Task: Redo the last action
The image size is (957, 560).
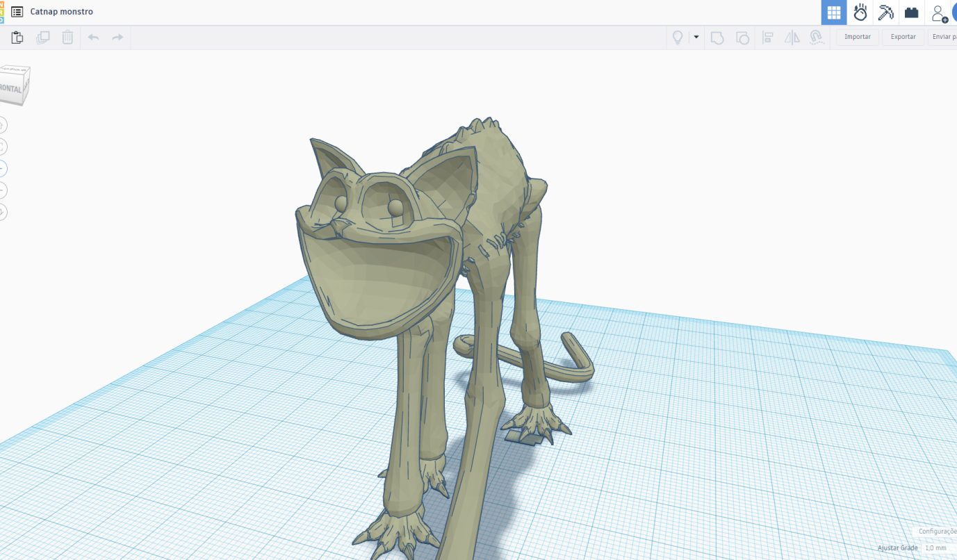Action: [x=117, y=38]
